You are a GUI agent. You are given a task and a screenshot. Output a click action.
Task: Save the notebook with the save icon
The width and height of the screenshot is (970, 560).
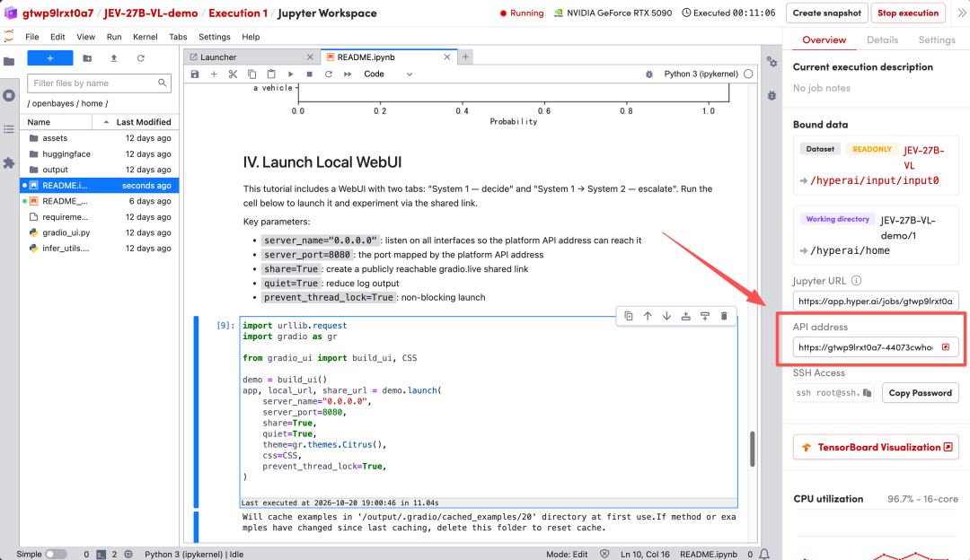pyautogui.click(x=195, y=74)
